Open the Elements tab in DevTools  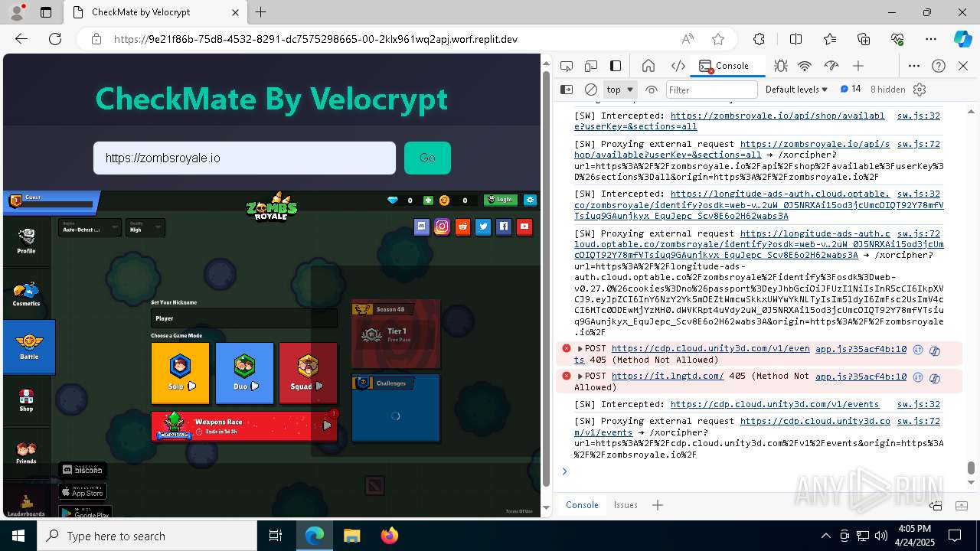tap(678, 67)
